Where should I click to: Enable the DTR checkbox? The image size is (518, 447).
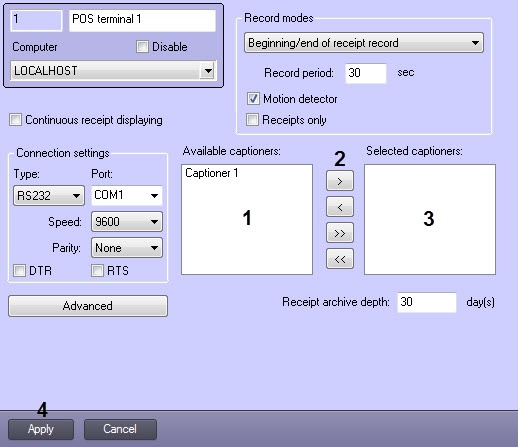coord(19,270)
